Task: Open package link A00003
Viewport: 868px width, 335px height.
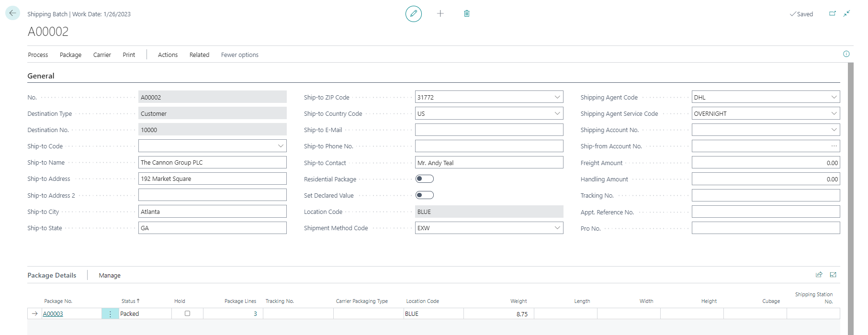Action: click(x=53, y=314)
